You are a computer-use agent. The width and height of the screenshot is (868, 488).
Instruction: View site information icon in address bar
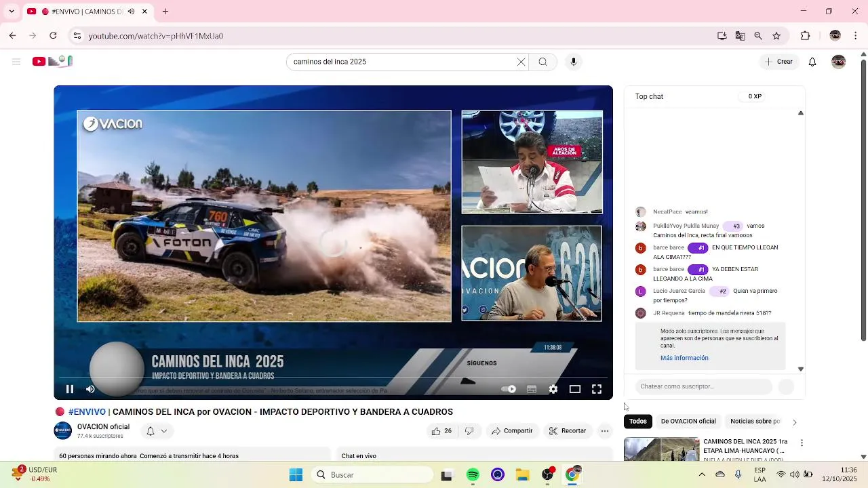(77, 36)
